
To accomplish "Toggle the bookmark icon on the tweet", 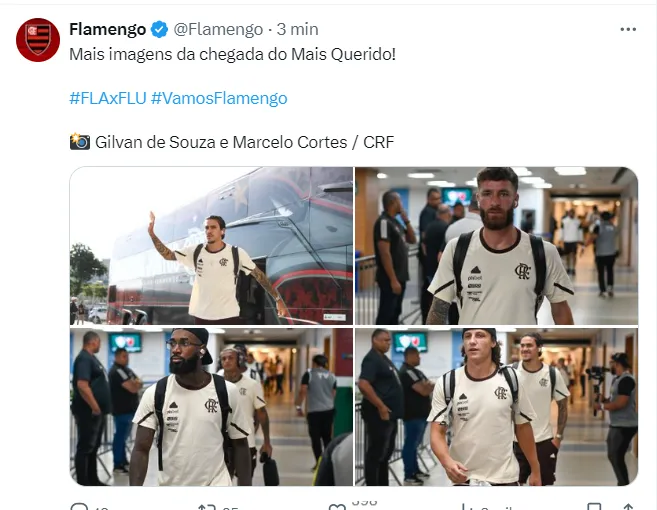I will click(x=594, y=507).
